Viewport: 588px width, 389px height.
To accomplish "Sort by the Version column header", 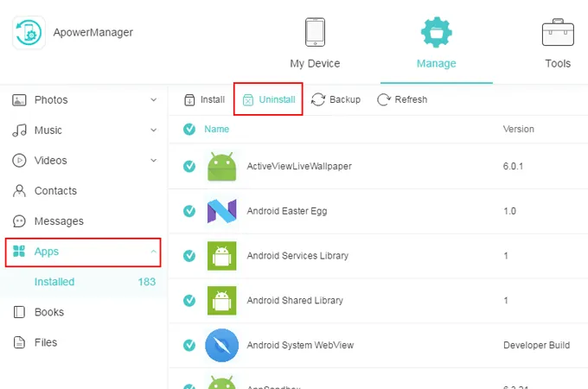I will [x=519, y=129].
